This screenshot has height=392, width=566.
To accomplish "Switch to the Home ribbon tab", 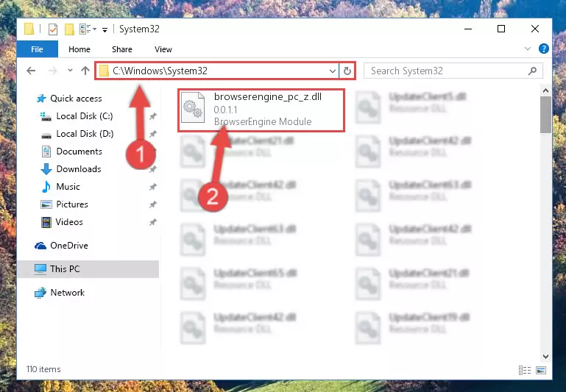I will tap(79, 49).
